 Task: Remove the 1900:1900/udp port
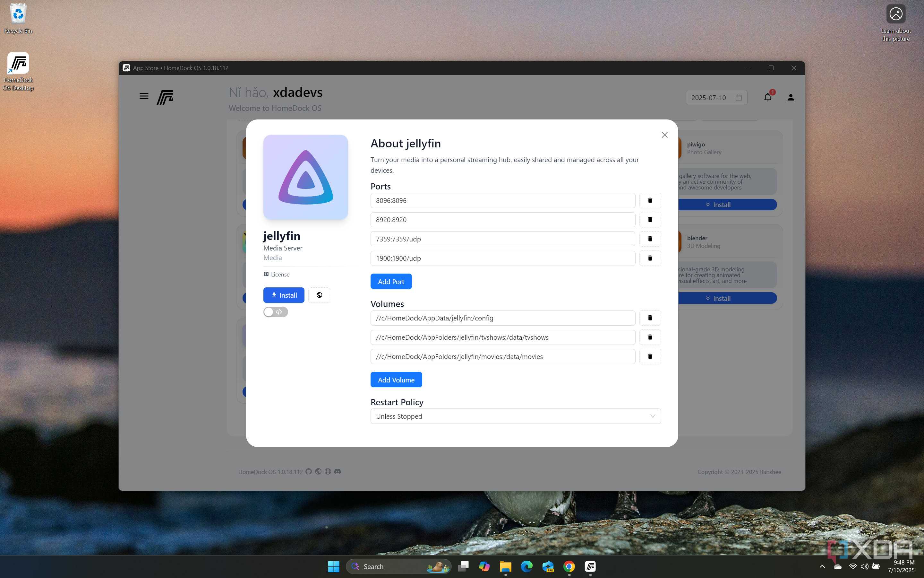[650, 258]
